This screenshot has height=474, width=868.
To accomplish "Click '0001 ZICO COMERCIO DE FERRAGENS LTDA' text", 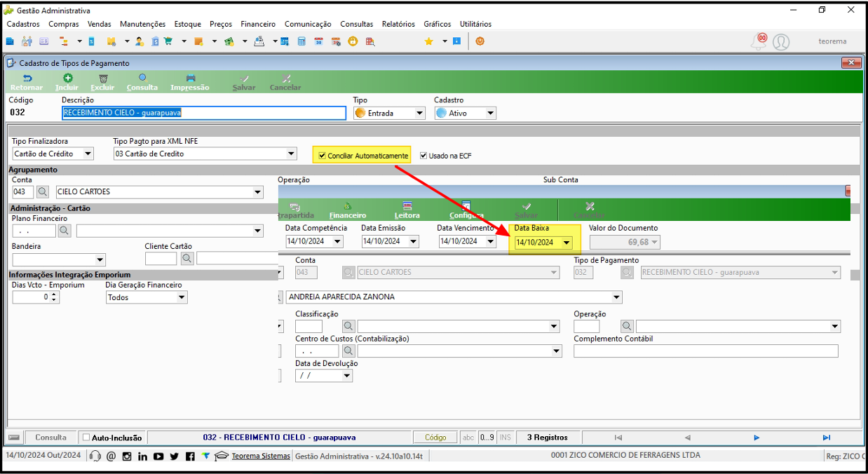I will tap(625, 455).
